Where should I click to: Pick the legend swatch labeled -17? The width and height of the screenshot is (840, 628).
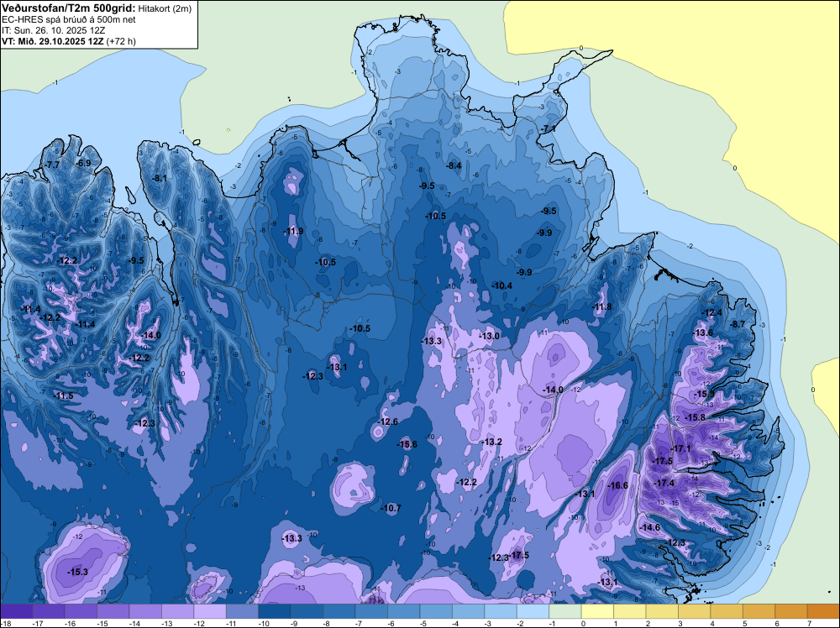pyautogui.click(x=48, y=611)
